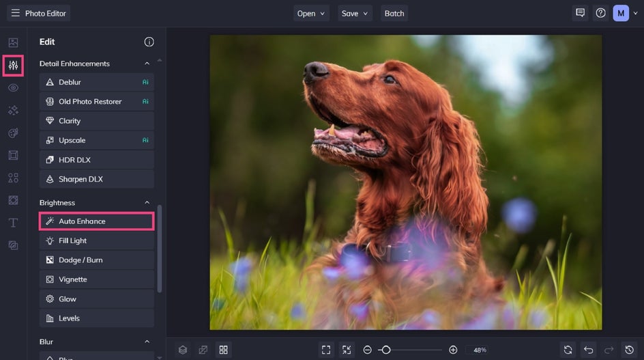Click the info icon beside Edit
The width and height of the screenshot is (644, 360).
149,42
